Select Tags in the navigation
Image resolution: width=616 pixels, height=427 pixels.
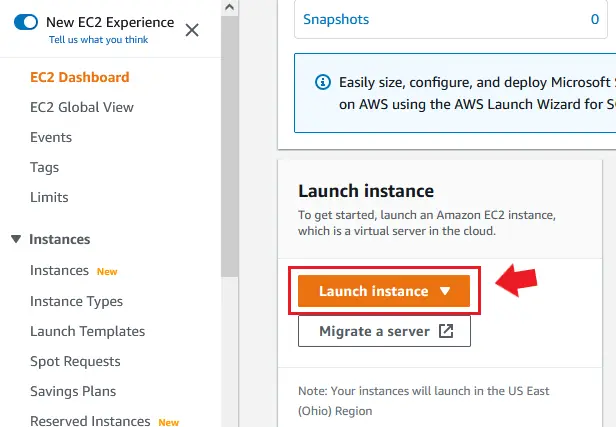pyautogui.click(x=44, y=167)
